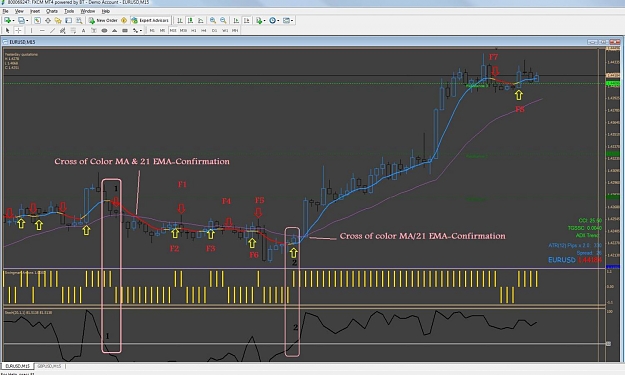Set timeframe to H1
This screenshot has height=375, width=625.
coord(194,30)
